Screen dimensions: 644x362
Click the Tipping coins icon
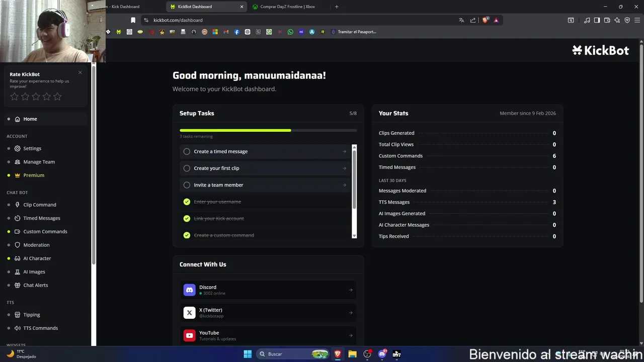point(18,315)
